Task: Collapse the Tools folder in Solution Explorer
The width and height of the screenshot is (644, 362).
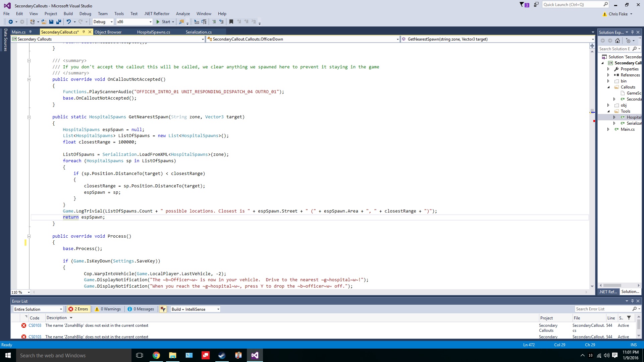Action: 608,111
